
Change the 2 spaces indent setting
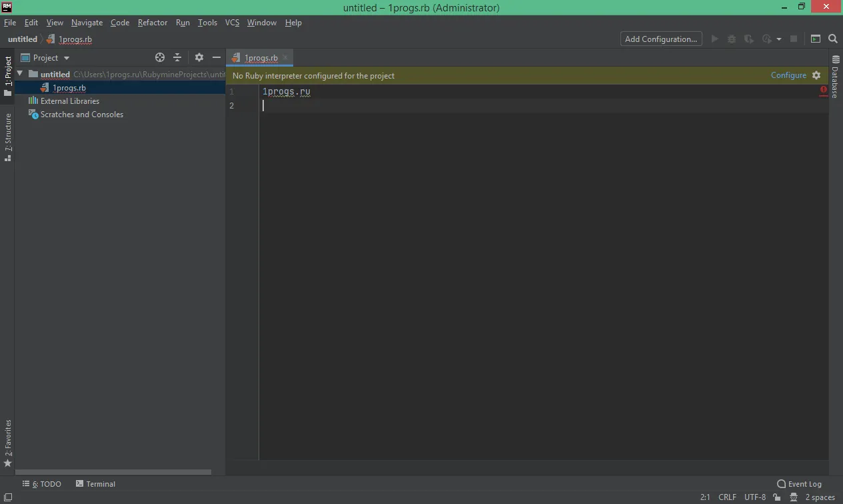(820, 497)
